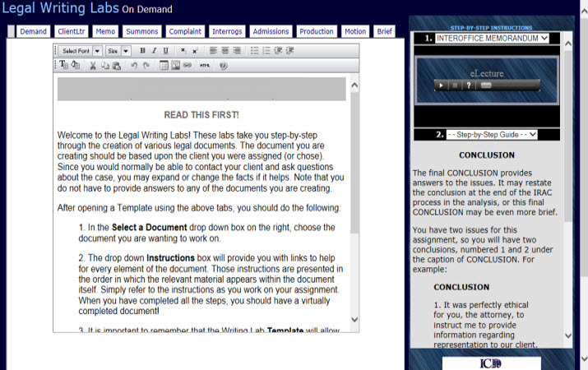Center-align the text
The width and height of the screenshot is (588, 370).
(225, 51)
